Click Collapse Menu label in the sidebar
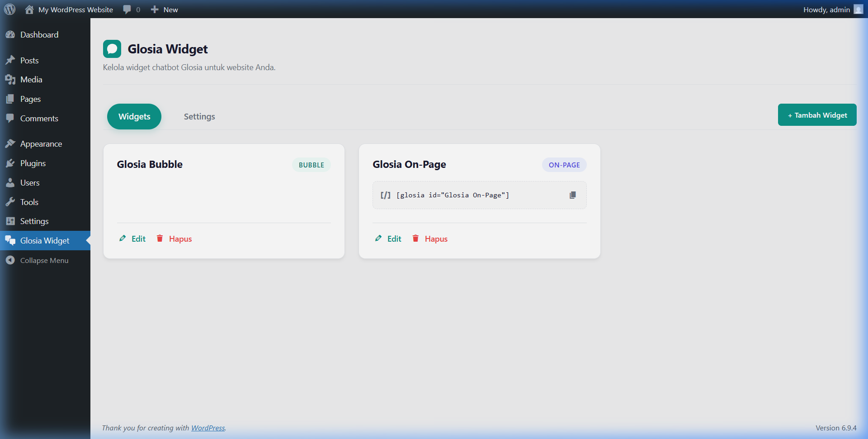This screenshot has width=868, height=439. tap(44, 261)
